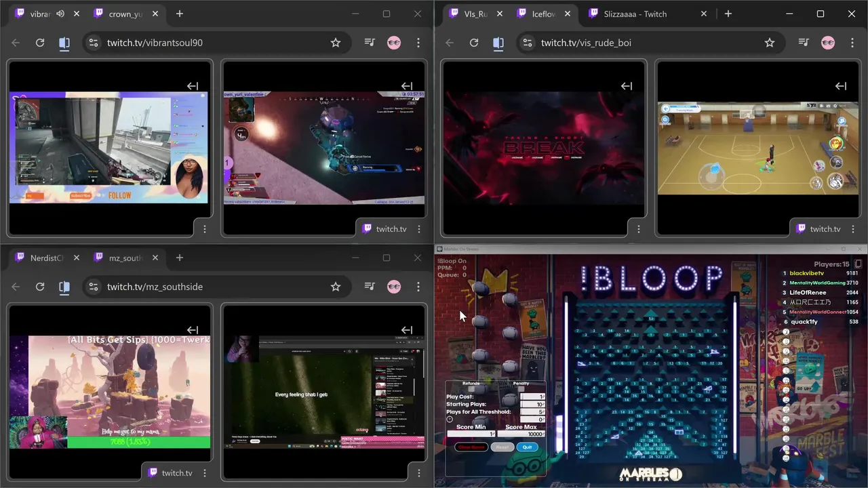
Task: Toggle the Penalty checkbox in Marbles
Action: click(521, 389)
